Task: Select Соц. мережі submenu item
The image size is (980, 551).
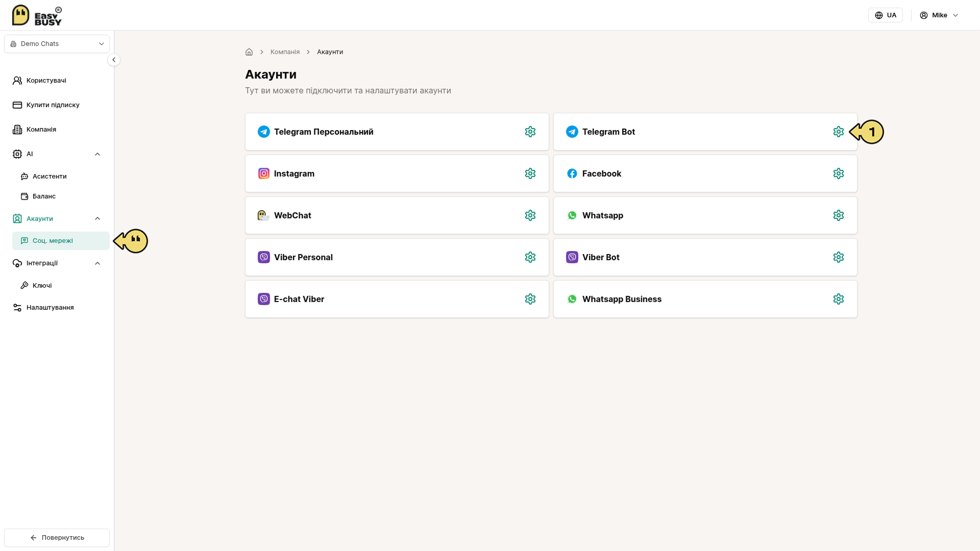Action: point(61,241)
